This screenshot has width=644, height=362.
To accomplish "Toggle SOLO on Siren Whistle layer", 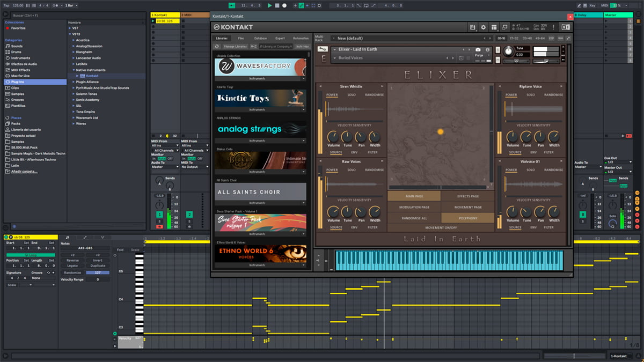I will [351, 95].
